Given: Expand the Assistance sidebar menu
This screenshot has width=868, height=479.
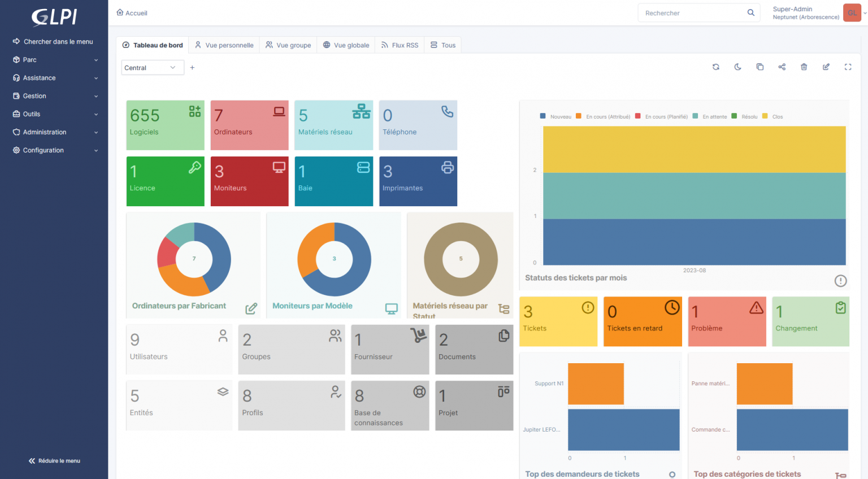Looking at the screenshot, I should 55,78.
